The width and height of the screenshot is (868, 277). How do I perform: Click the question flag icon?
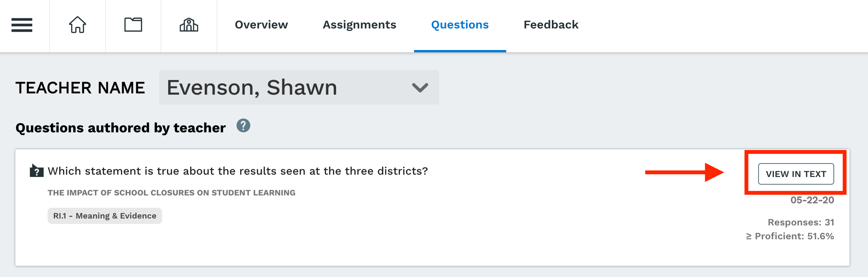point(36,170)
